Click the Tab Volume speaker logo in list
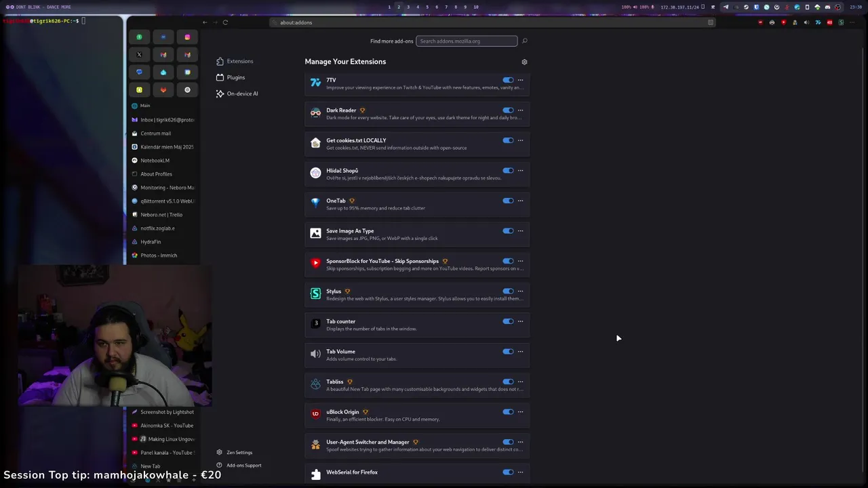 [315, 354]
